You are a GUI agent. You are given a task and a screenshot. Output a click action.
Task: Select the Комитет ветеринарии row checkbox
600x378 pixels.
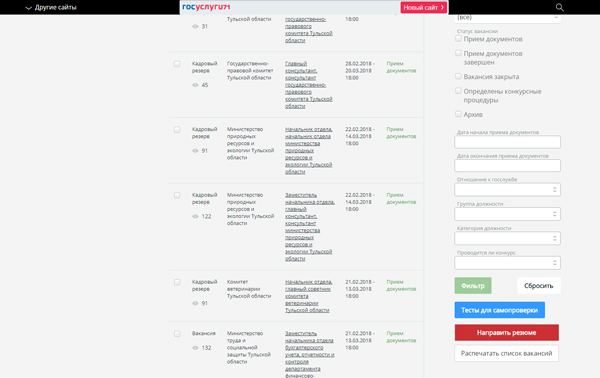click(x=177, y=282)
